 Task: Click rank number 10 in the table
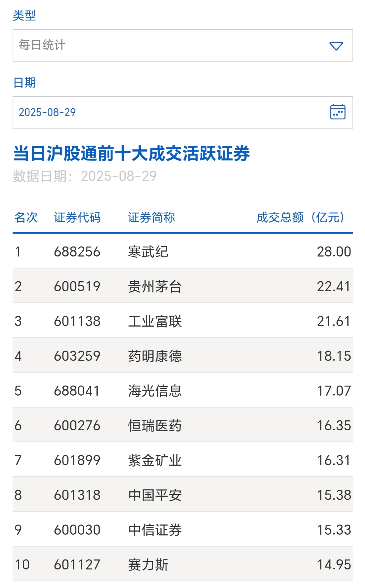(x=22, y=565)
